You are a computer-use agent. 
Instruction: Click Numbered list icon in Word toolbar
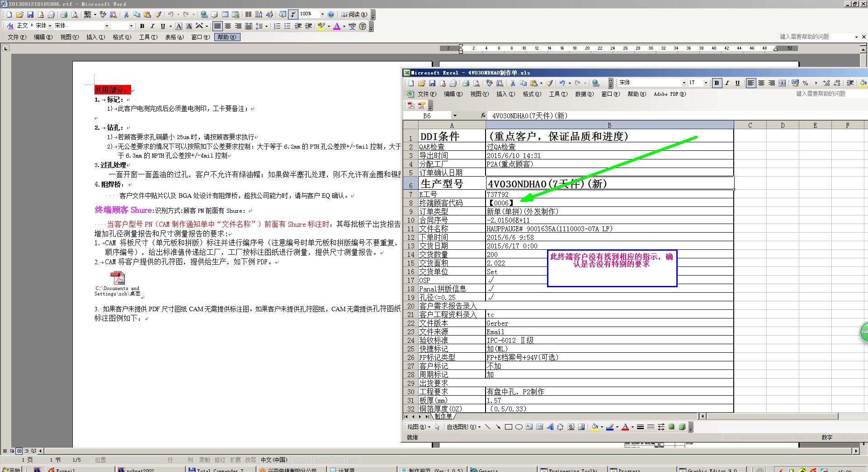coord(277,26)
